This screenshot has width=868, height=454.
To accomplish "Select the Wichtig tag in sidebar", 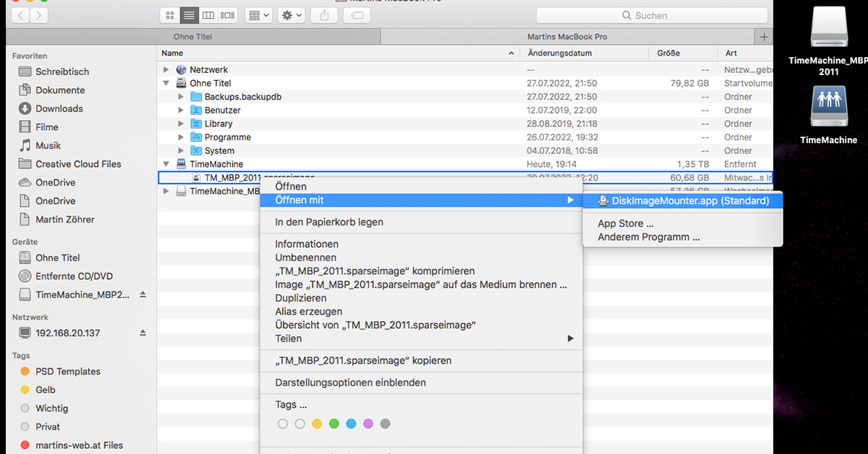I will [52, 408].
